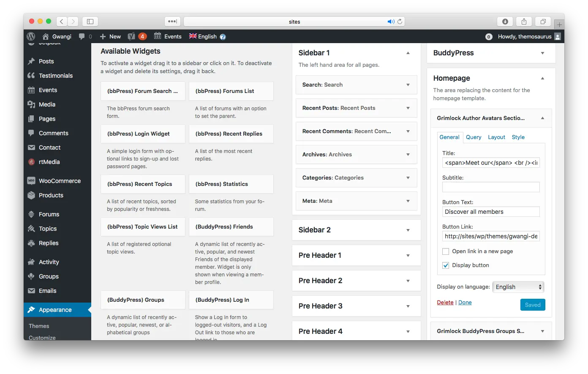
Task: Enable Open link in a new page
Action: 446,251
